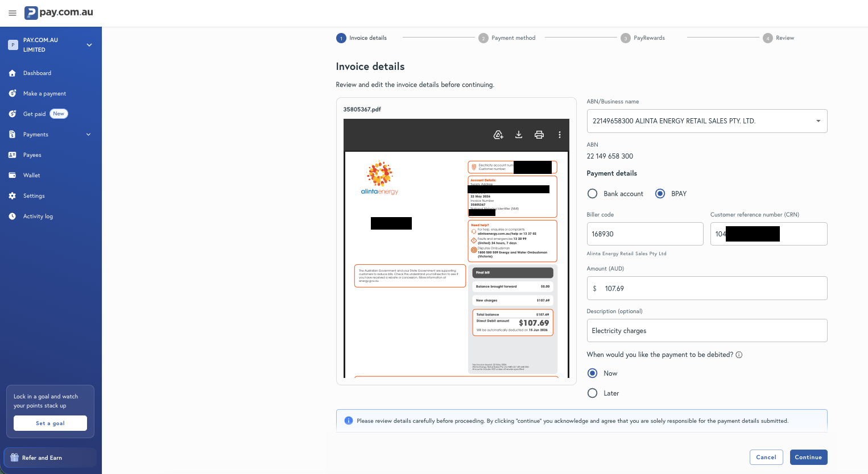
Task: Click the Amount (AUD) input field
Action: coord(706,288)
